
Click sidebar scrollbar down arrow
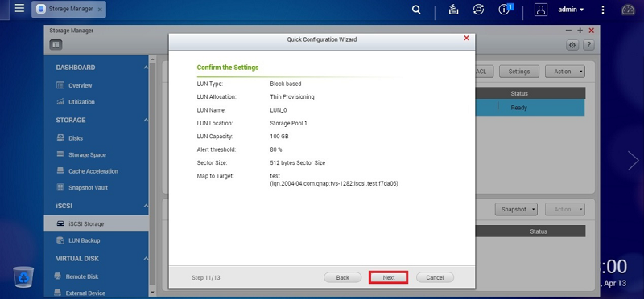(x=152, y=293)
